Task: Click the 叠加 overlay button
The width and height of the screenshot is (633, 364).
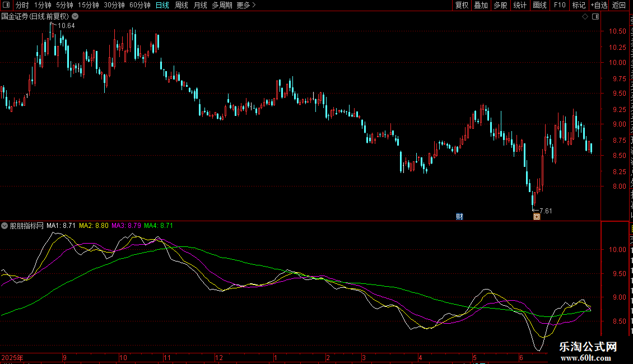Action: click(481, 5)
